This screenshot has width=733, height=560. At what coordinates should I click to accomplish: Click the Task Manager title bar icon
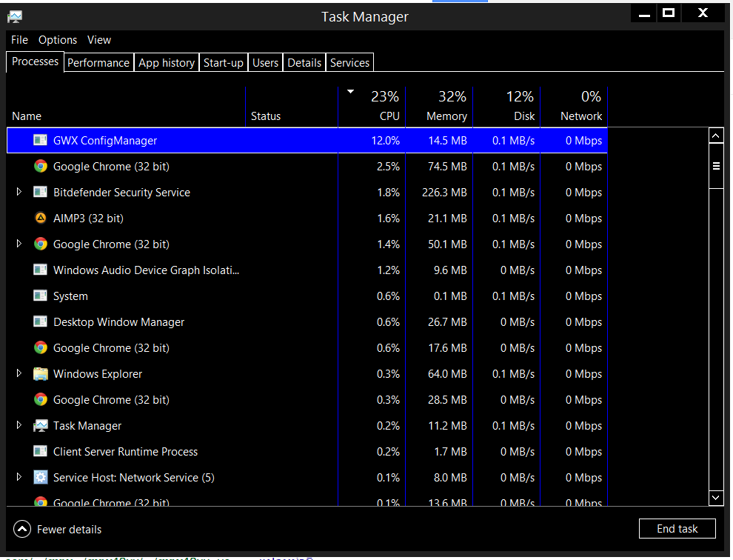point(15,16)
